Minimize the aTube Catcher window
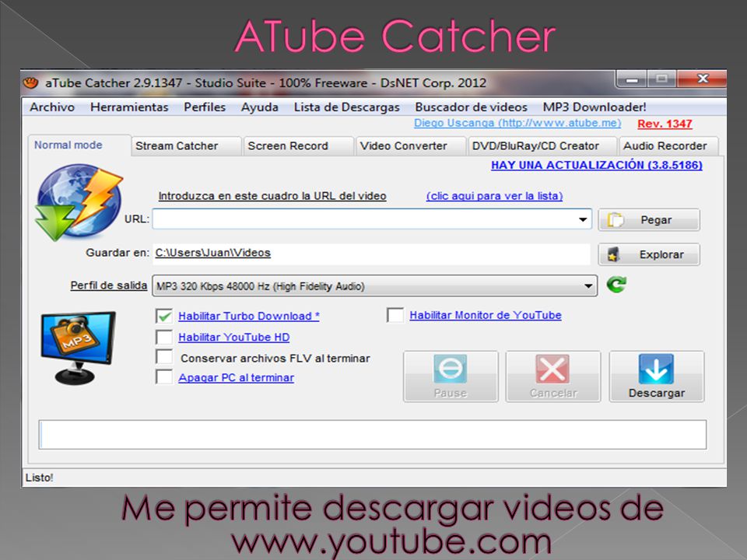Viewport: 747px width, 560px height. (632, 79)
